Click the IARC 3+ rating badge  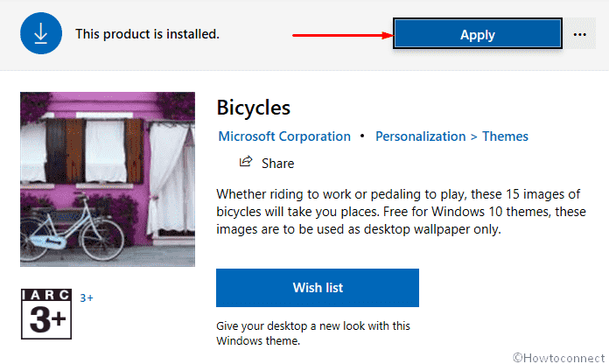point(45,312)
